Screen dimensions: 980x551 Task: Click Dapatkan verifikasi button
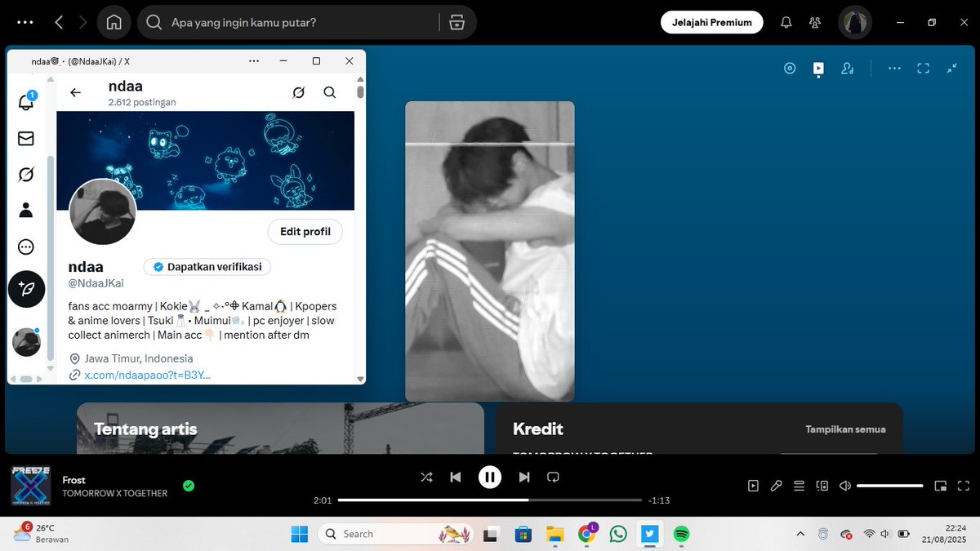point(207,267)
